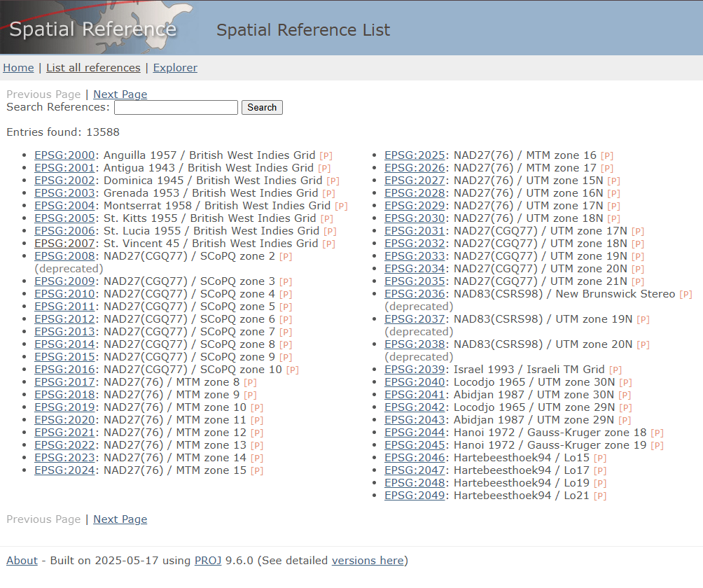Open EPSG:2004 Montserrat 1958 entry
This screenshot has width=703, height=588.
pos(64,206)
